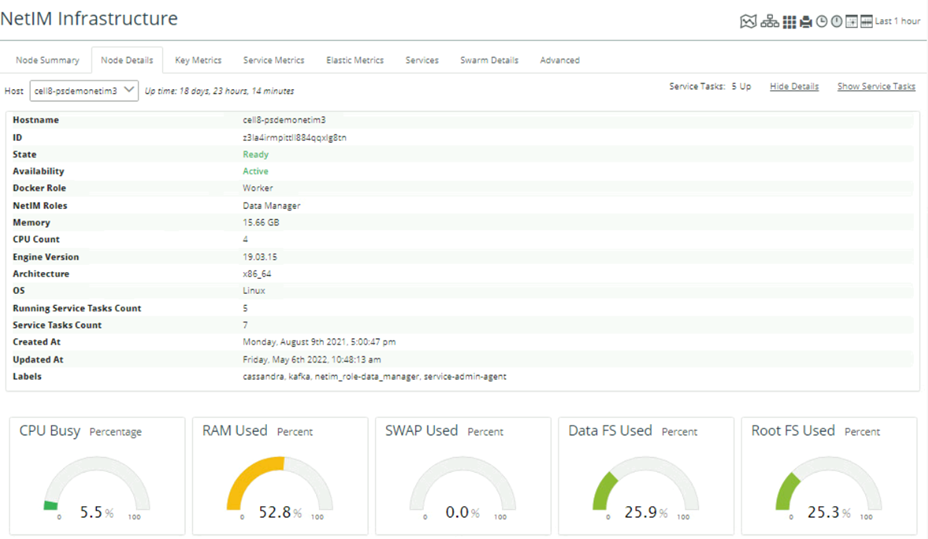This screenshot has width=928, height=539.
Task: Click the hostname value cell8-psdemonetim3 in table
Action: tap(284, 120)
